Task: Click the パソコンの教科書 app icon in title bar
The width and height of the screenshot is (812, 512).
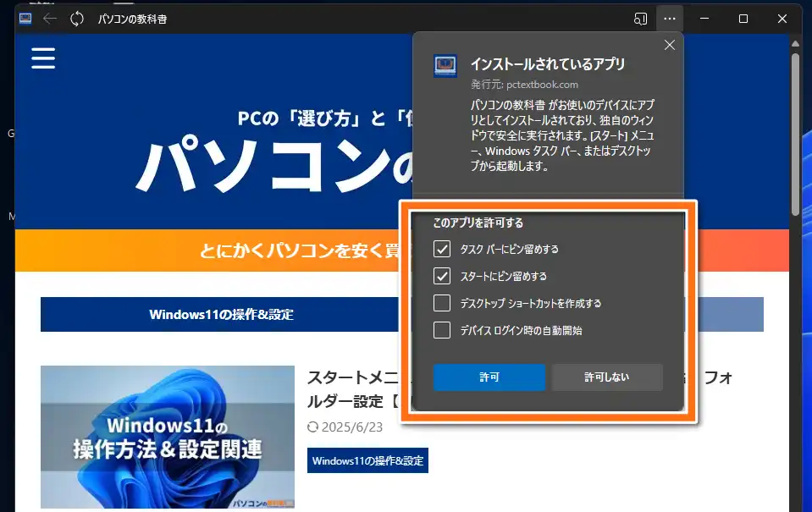Action: [x=25, y=19]
